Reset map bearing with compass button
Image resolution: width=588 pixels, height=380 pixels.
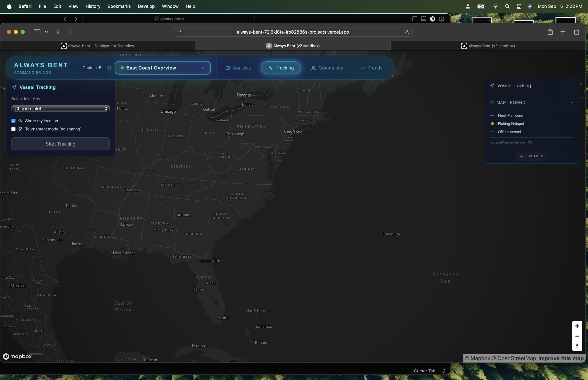(577, 346)
